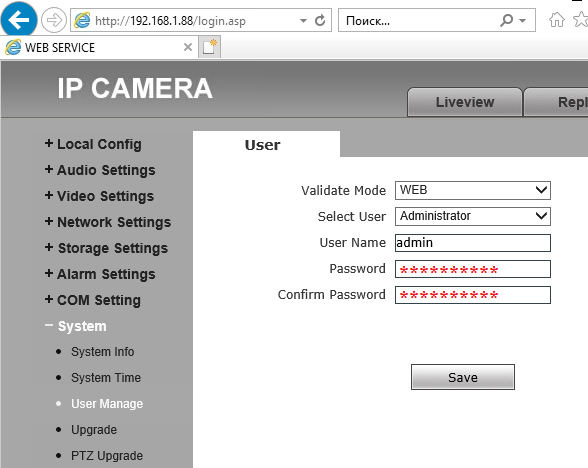This screenshot has width=588, height=468.
Task: Open the PTZ Upgrade page
Action: pyautogui.click(x=107, y=456)
